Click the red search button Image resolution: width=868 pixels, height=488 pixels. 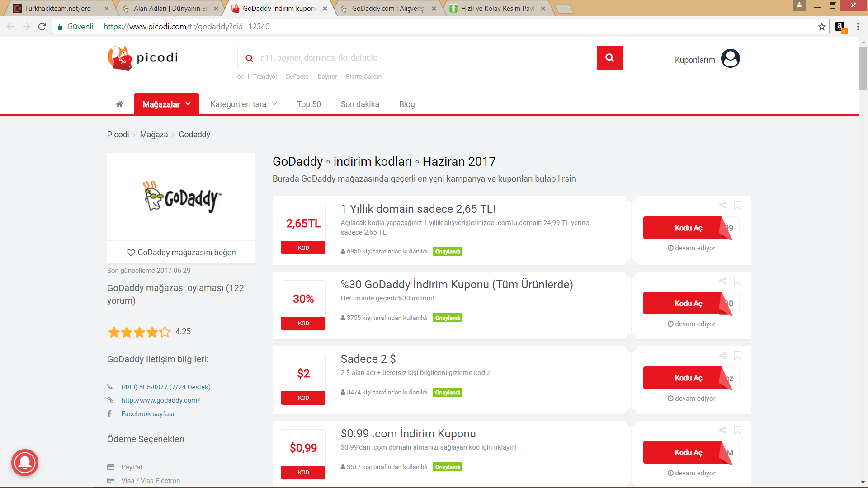click(610, 58)
